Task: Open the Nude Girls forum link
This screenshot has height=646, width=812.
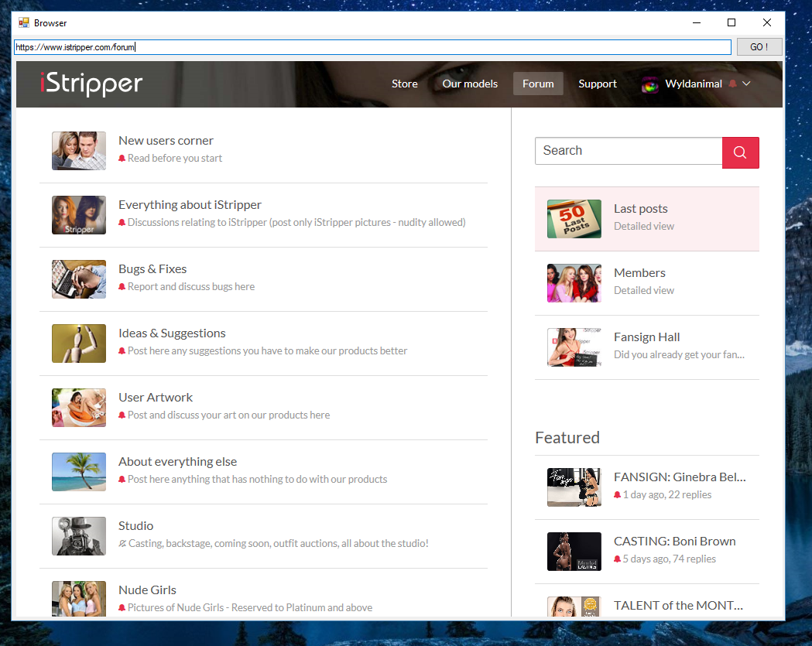Action: click(147, 590)
